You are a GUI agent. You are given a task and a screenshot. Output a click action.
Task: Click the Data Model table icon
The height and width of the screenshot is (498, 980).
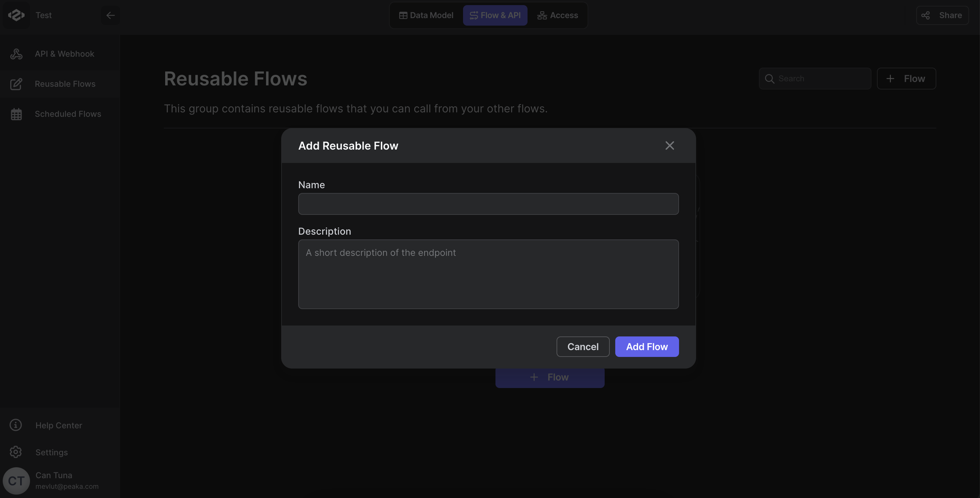(403, 15)
